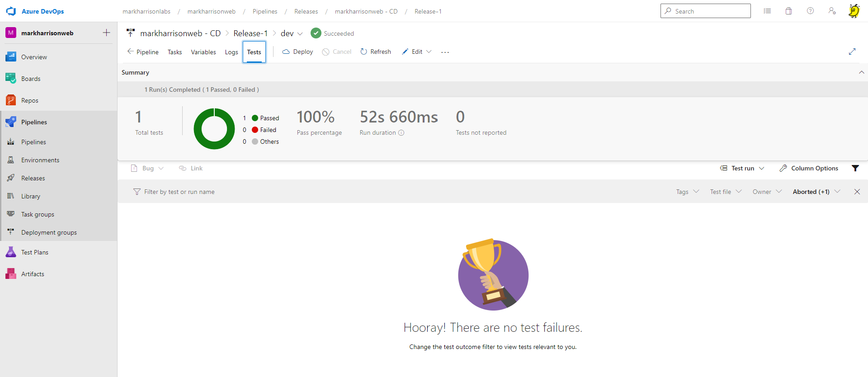Click the Deploy button
This screenshot has width=868, height=377.
(x=297, y=52)
